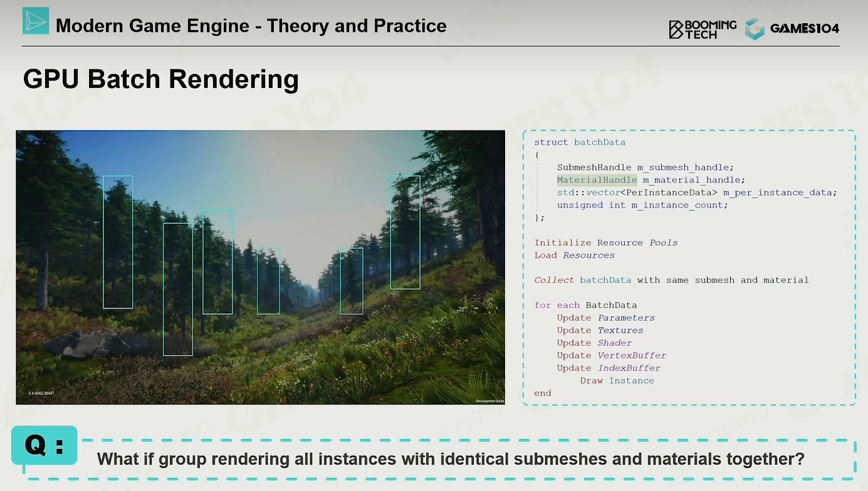Viewport: 868px width, 491px height.
Task: Click the "GPU Batch Rendering" heading
Action: [x=161, y=80]
